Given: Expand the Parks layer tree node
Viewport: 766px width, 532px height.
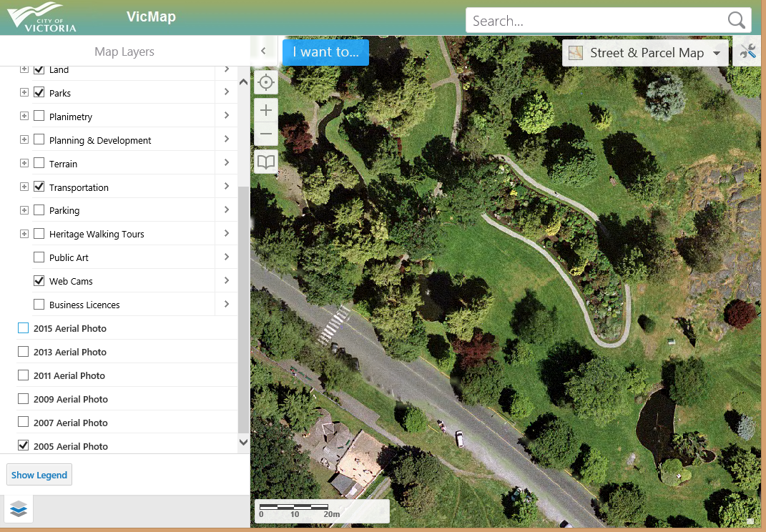Looking at the screenshot, I should coord(24,92).
